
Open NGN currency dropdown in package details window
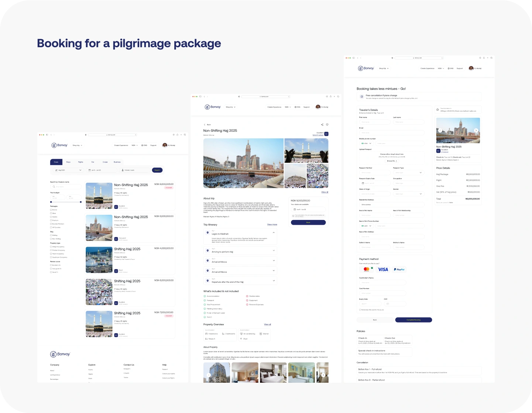288,107
